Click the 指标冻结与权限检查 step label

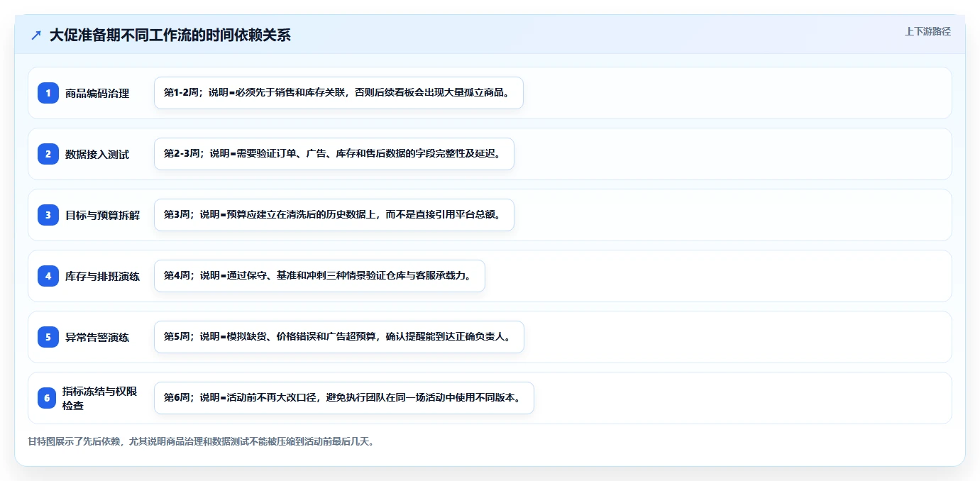99,398
